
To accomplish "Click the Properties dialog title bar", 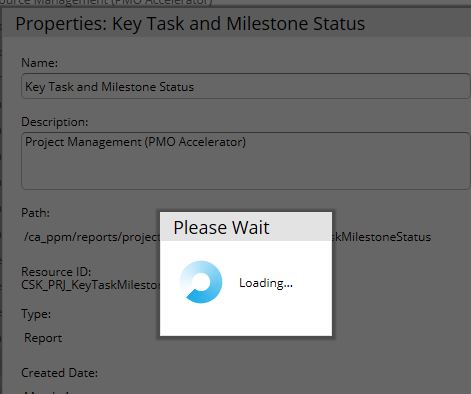I will click(237, 23).
